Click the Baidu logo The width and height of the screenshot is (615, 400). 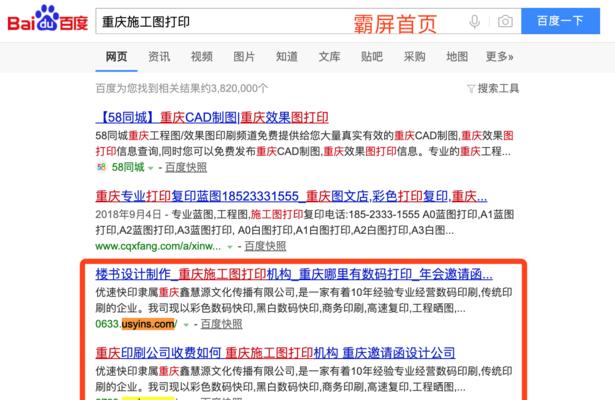pyautogui.click(x=47, y=18)
